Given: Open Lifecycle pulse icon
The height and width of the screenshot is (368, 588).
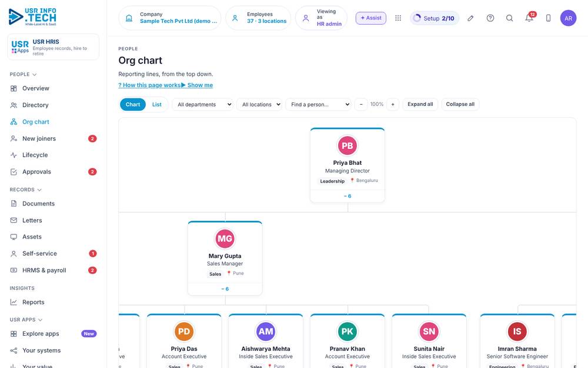Looking at the screenshot, I should [14, 155].
